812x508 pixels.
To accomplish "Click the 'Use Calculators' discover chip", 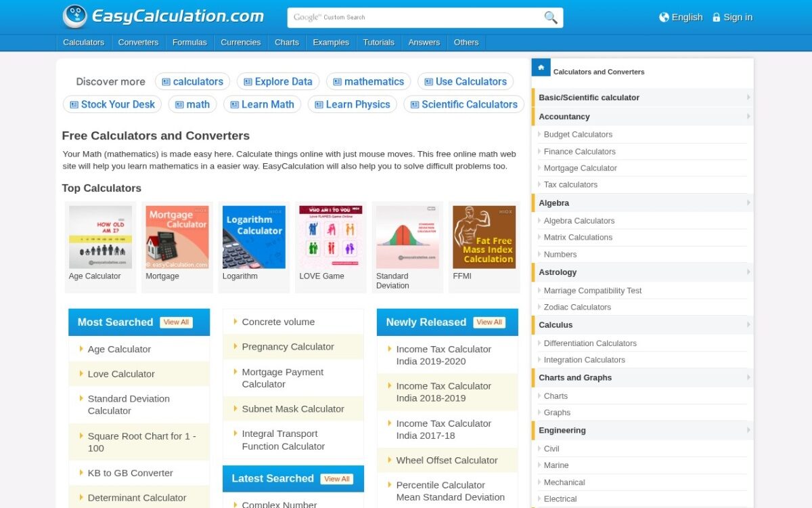I will pyautogui.click(x=466, y=82).
